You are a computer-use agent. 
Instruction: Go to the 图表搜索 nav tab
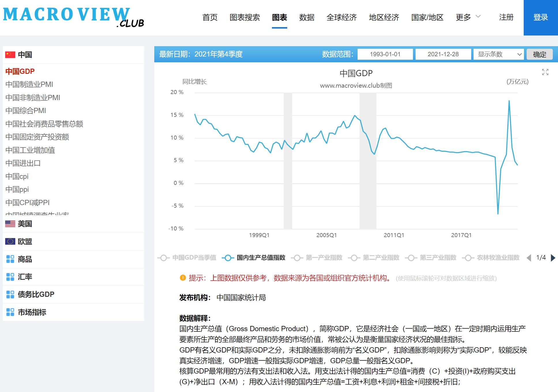point(245,17)
